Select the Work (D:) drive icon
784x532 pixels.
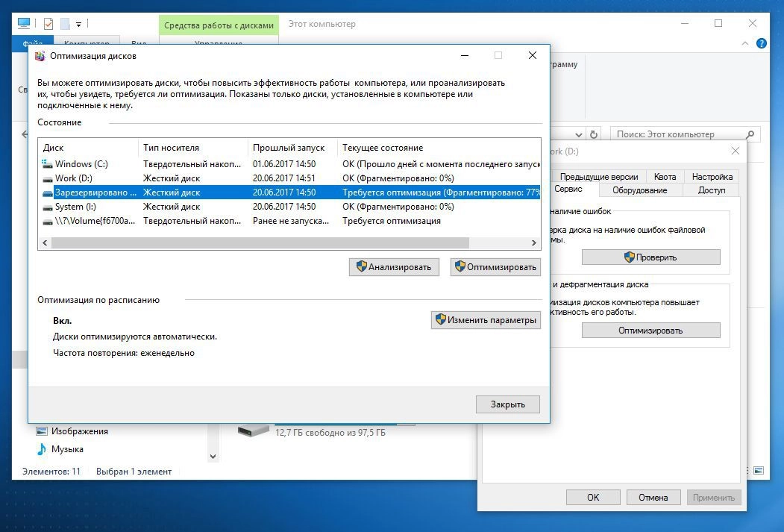coord(48,178)
